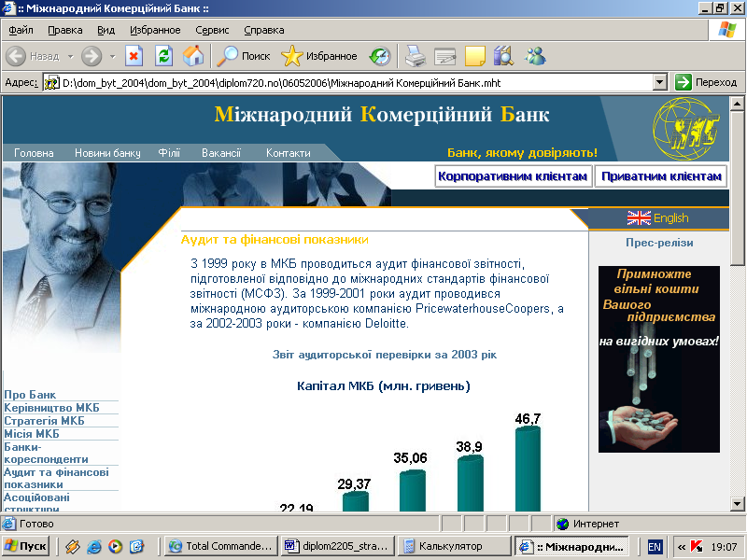Launch Windows Media Player quick launch icon
This screenshot has width=747, height=560.
click(115, 546)
